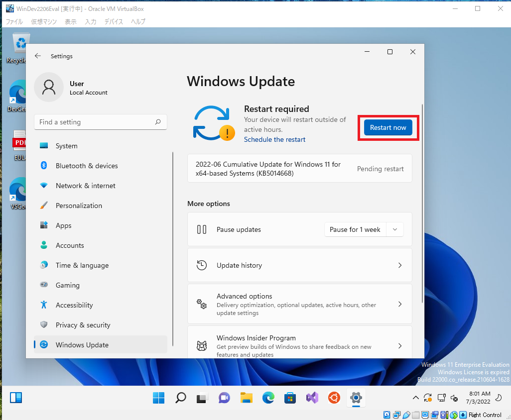The height and width of the screenshot is (420, 511).
Task: Click the Pause for 1 week button
Action: 355,229
